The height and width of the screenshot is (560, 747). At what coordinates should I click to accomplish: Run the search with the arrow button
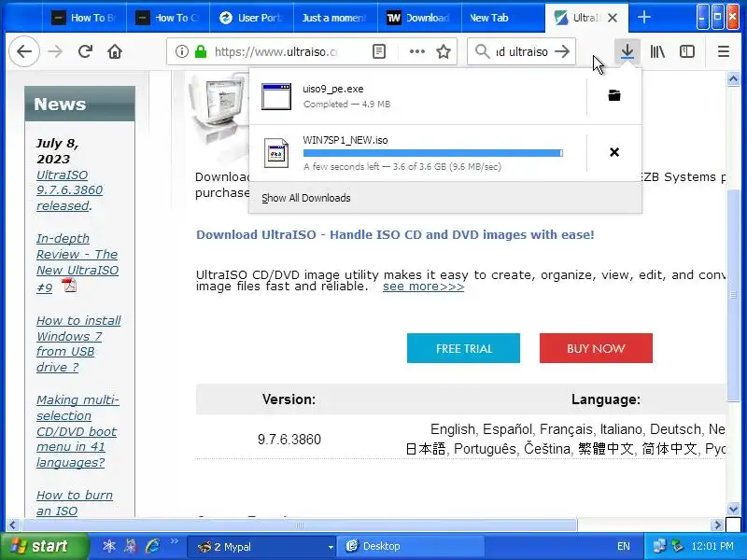[x=562, y=51]
